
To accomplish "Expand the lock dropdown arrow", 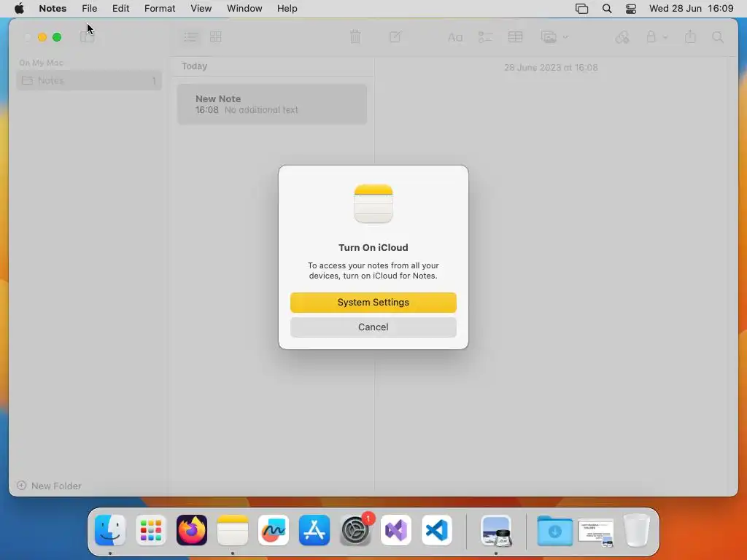I will [665, 37].
